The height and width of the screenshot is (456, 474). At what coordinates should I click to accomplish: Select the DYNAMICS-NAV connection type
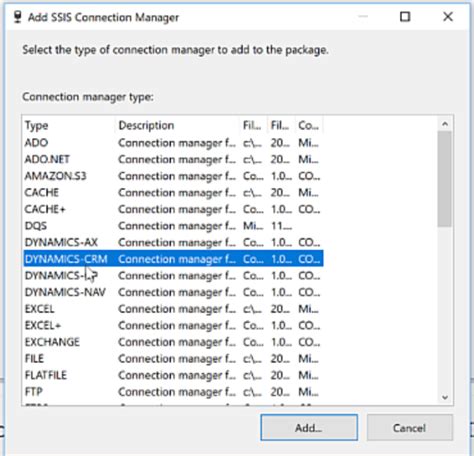[x=173, y=292]
